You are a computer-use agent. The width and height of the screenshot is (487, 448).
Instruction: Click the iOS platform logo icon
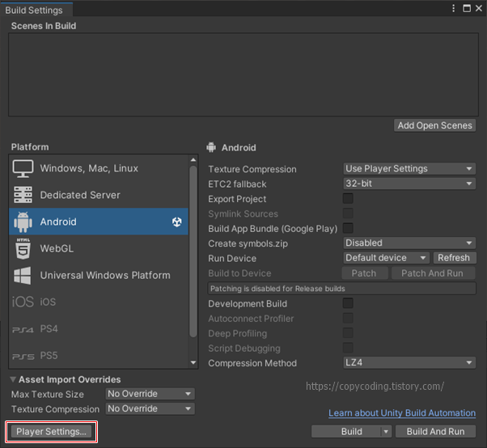pyautogui.click(x=23, y=302)
